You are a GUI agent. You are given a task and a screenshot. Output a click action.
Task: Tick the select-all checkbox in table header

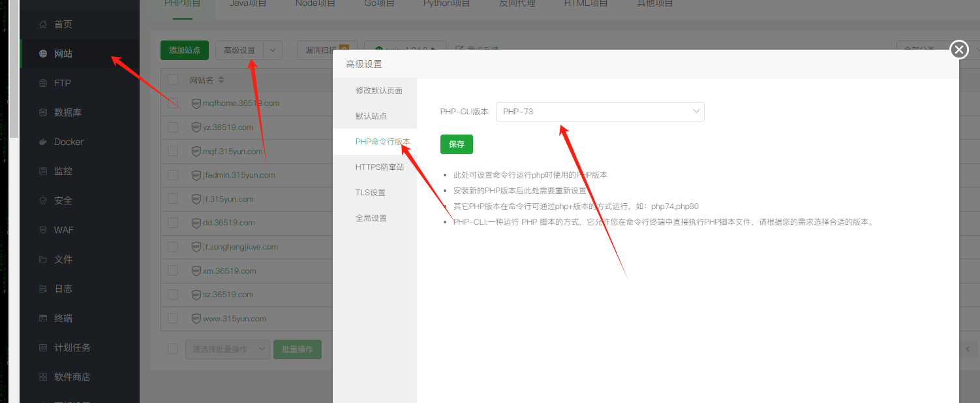point(173,80)
